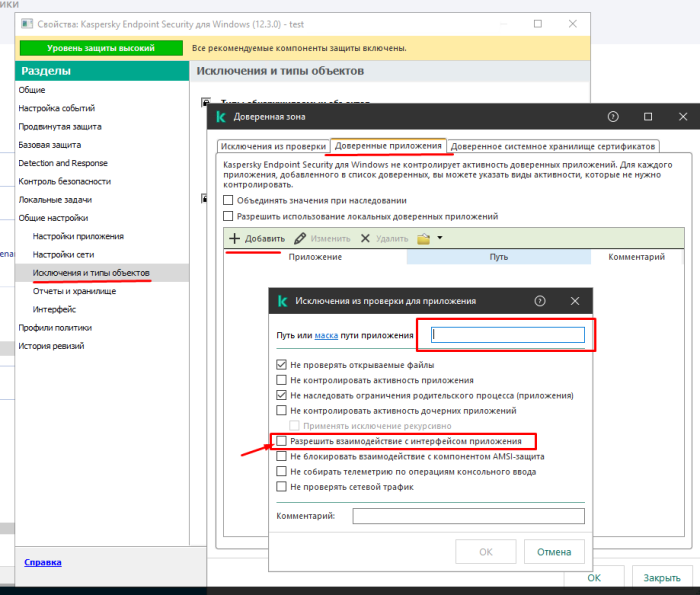700x595 pixels.
Task: Expand dropdown arrow next to folder icon
Action: (x=440, y=239)
